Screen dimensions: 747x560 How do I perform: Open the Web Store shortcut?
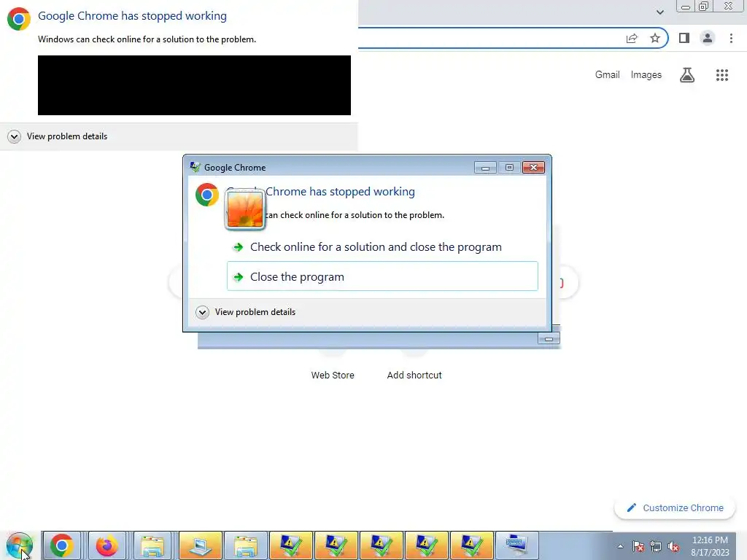pos(333,375)
